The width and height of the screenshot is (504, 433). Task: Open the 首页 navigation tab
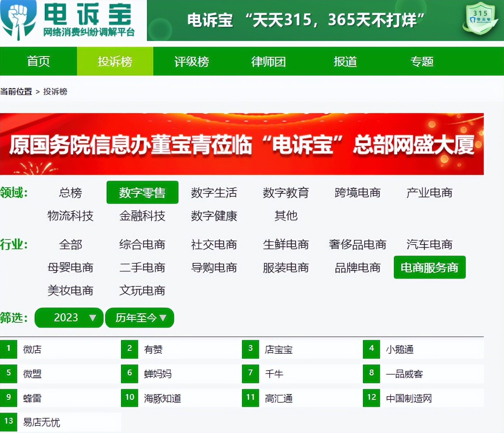coord(39,61)
